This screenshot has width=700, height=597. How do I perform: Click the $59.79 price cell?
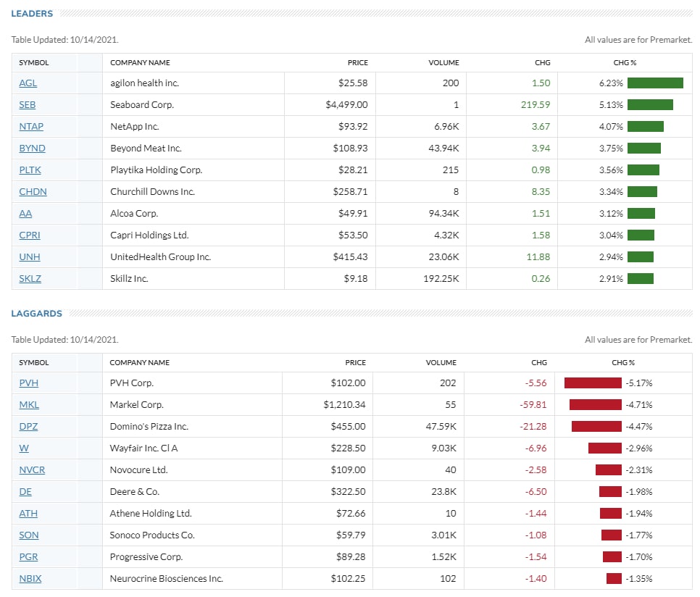coord(351,535)
